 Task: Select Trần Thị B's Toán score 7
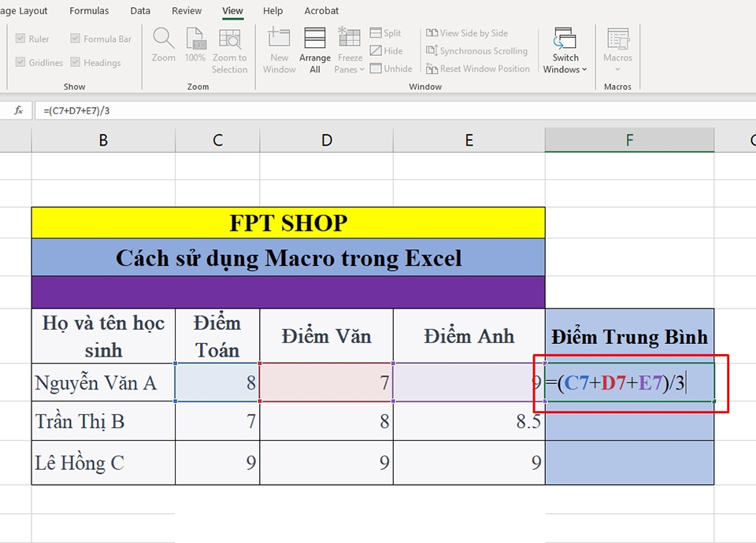217,421
